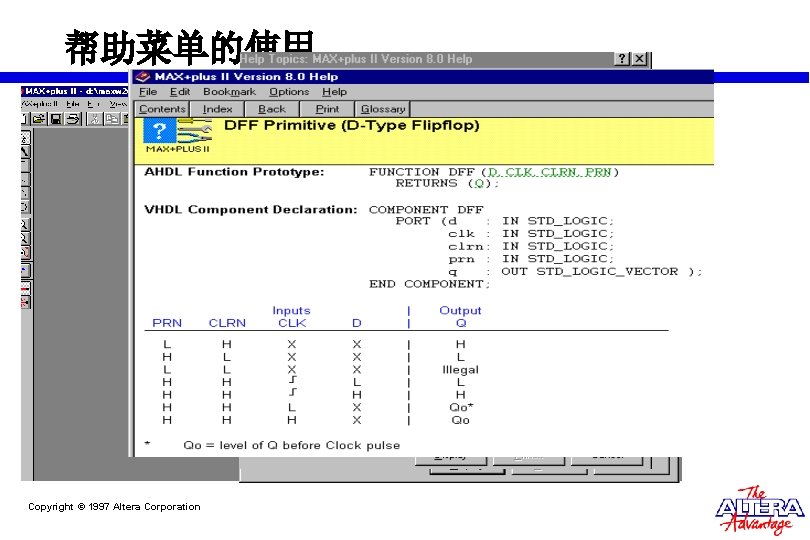This screenshot has height=540, width=810.
Task: Close the Help Topics dialog with X
Action: click(x=640, y=59)
